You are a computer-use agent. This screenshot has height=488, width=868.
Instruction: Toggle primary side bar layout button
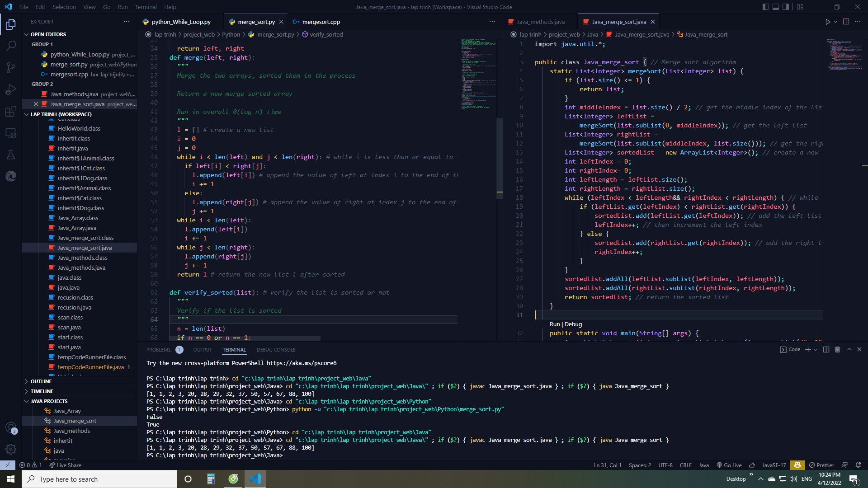pyautogui.click(x=765, y=7)
